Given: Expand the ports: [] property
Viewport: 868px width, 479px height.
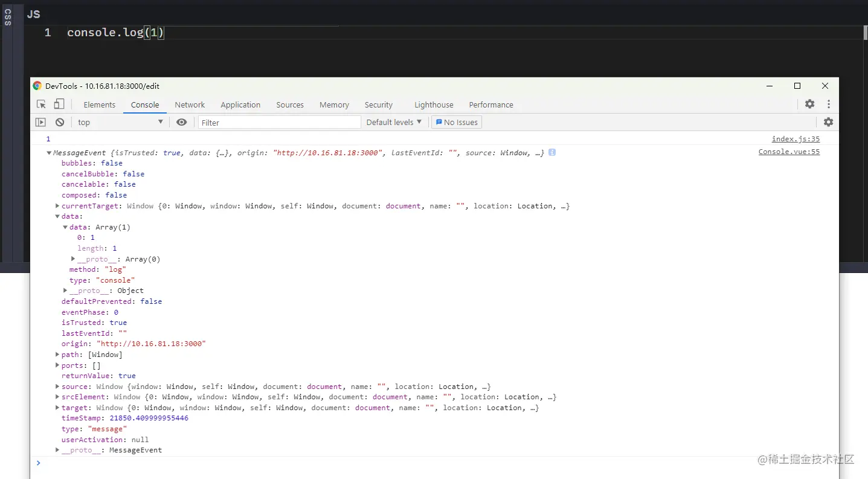Looking at the screenshot, I should click(x=57, y=365).
